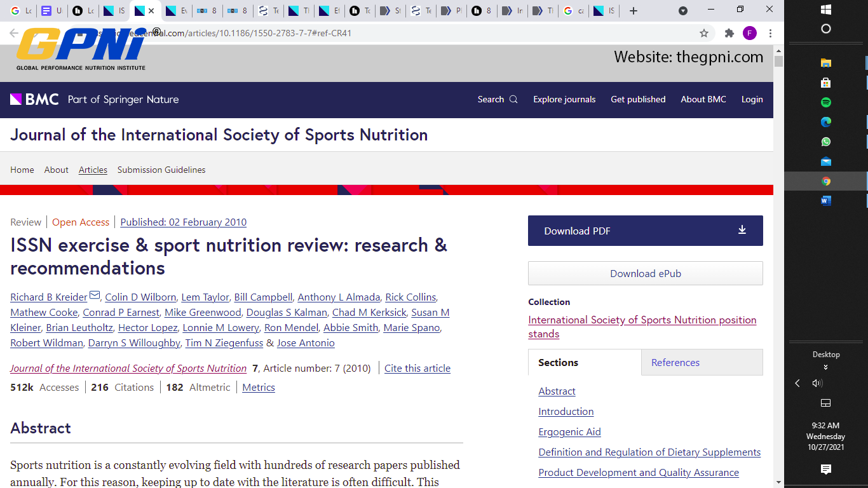Expand the tab search dropdown arrow
Screen dimensions: 868x488
(683, 11)
